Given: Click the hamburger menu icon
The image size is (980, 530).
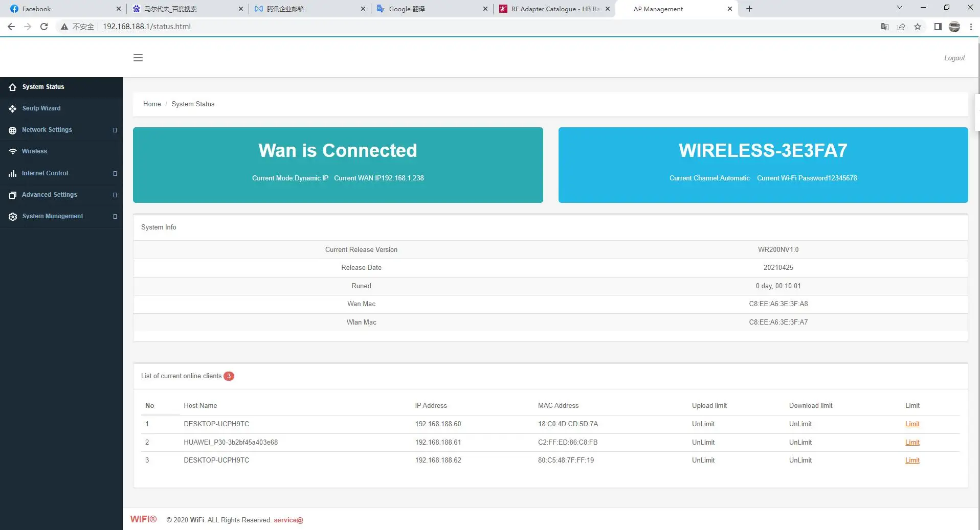Looking at the screenshot, I should (138, 58).
